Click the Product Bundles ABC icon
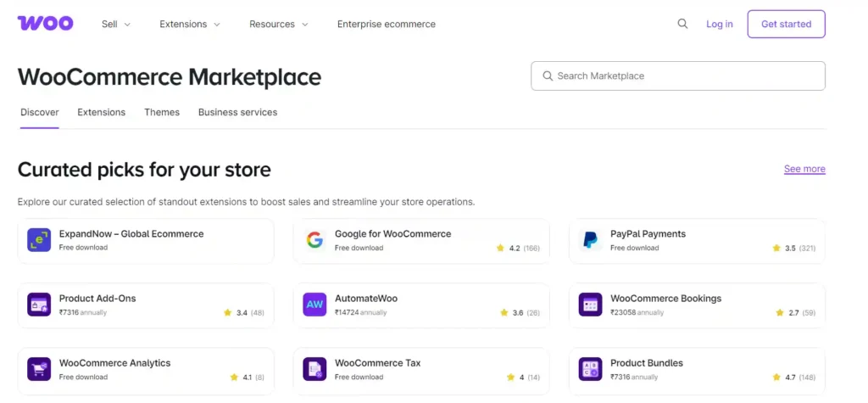The image size is (868, 403). pos(590,369)
